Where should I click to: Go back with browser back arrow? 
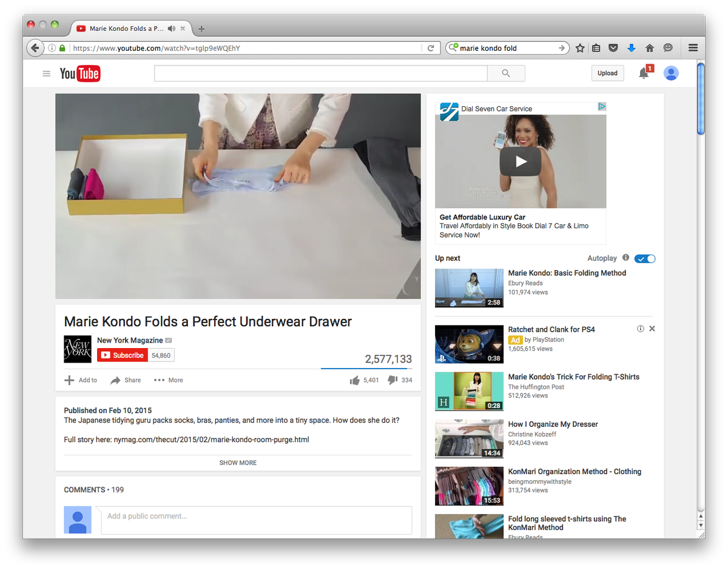click(x=35, y=48)
